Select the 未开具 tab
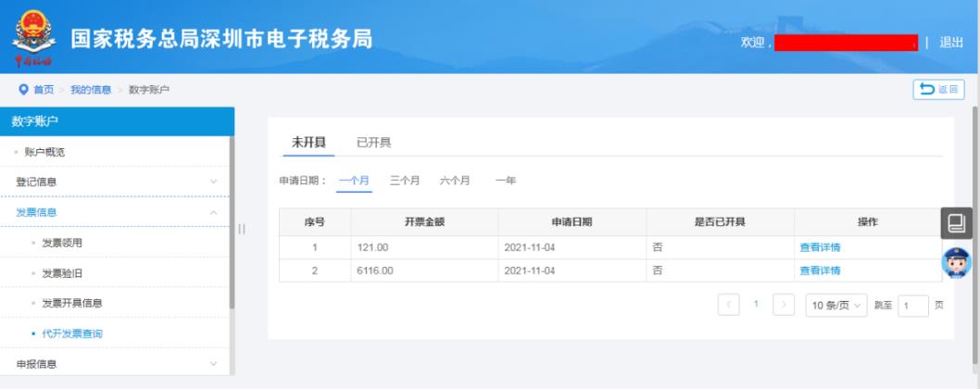This screenshot has width=980, height=389. (x=308, y=142)
